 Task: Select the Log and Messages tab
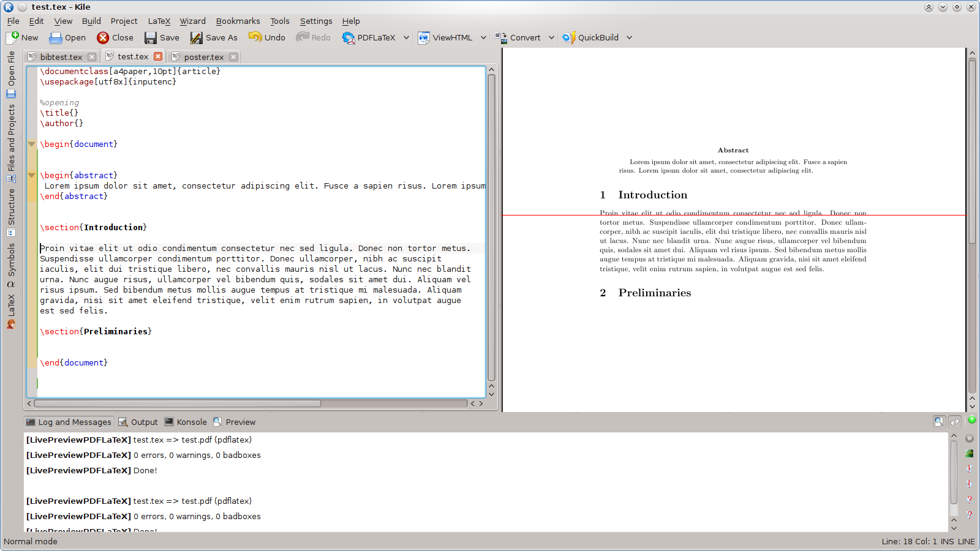tap(69, 422)
